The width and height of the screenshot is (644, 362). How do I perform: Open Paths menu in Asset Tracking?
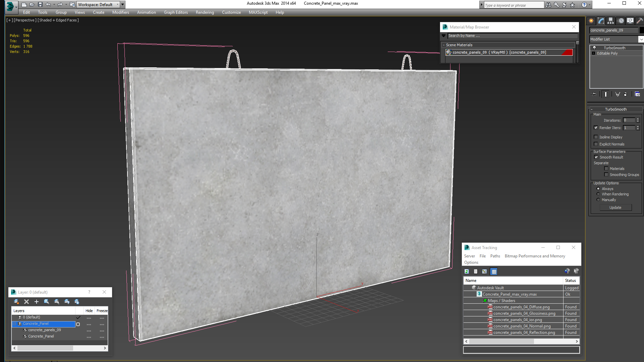point(495,256)
